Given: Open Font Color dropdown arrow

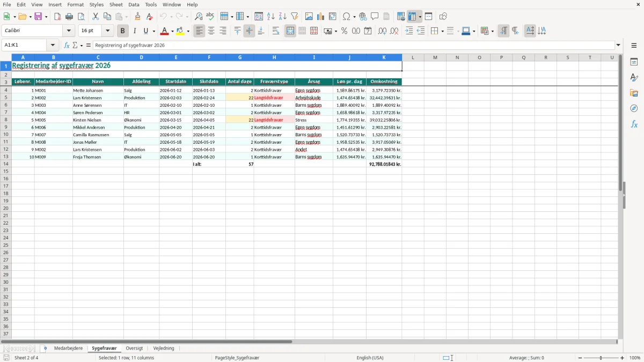Looking at the screenshot, I should pos(173,31).
